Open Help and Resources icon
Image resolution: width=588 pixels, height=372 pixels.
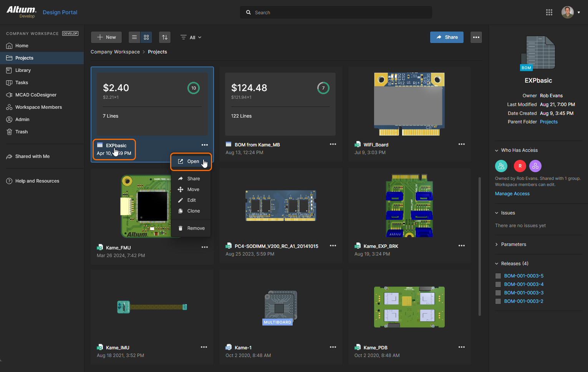(9, 181)
